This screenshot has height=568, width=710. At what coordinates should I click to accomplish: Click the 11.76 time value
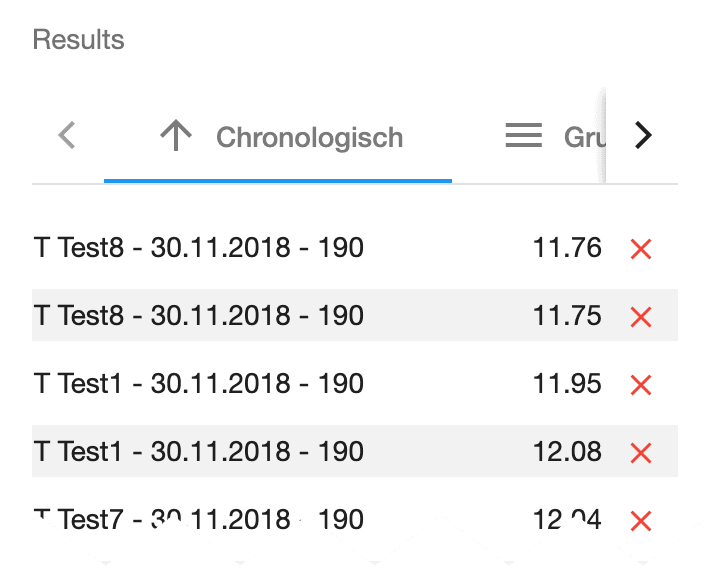coord(567,248)
